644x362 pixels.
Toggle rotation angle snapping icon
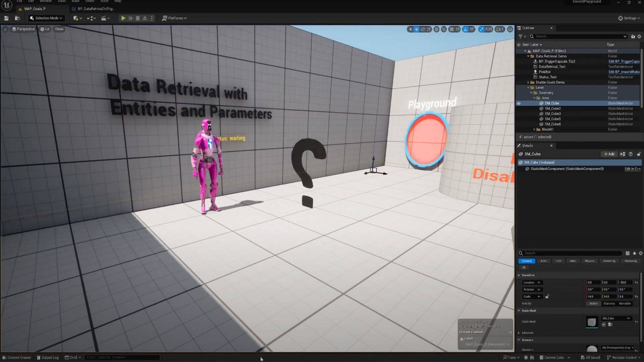(x=465, y=29)
